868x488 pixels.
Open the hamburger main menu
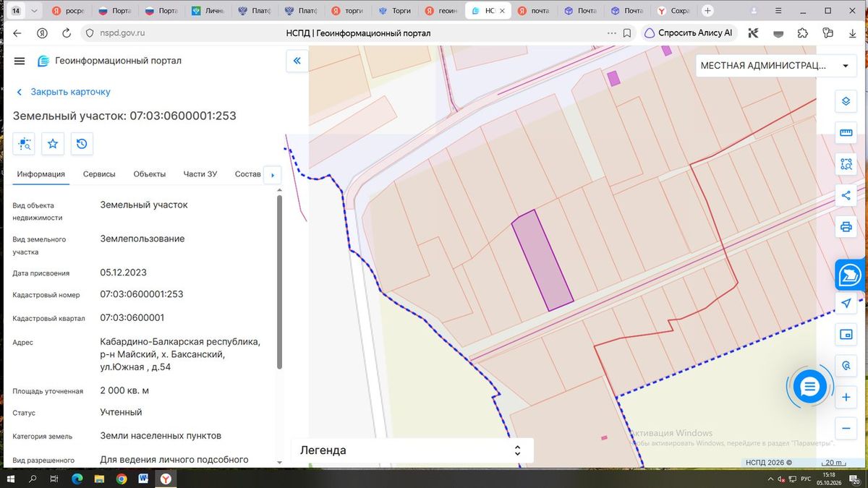[20, 61]
